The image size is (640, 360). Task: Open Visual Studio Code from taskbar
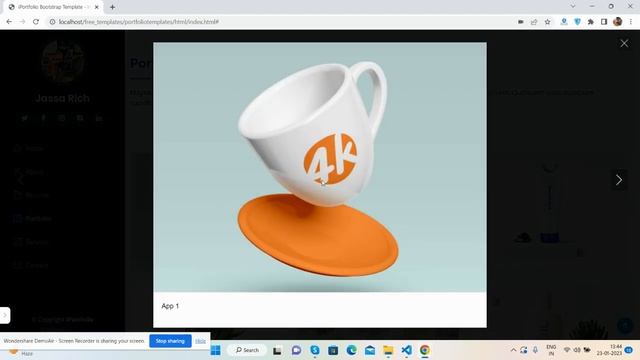pyautogui.click(x=407, y=350)
